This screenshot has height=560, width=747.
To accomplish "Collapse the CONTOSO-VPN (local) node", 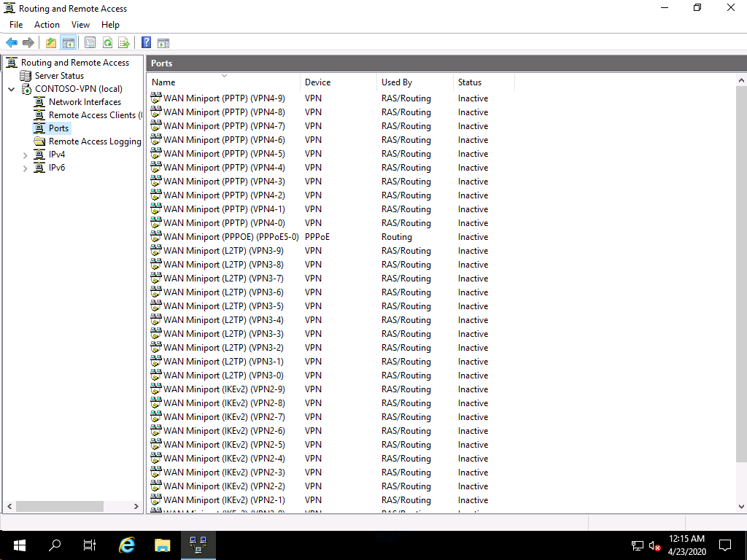I will tap(12, 89).
